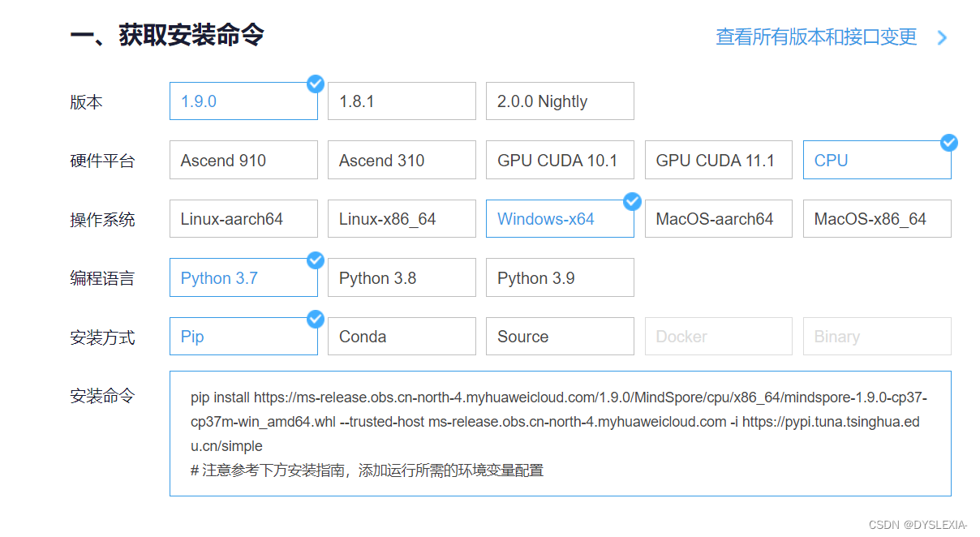Switch programming language to Python 3.9
The image size is (980, 537).
click(x=559, y=277)
